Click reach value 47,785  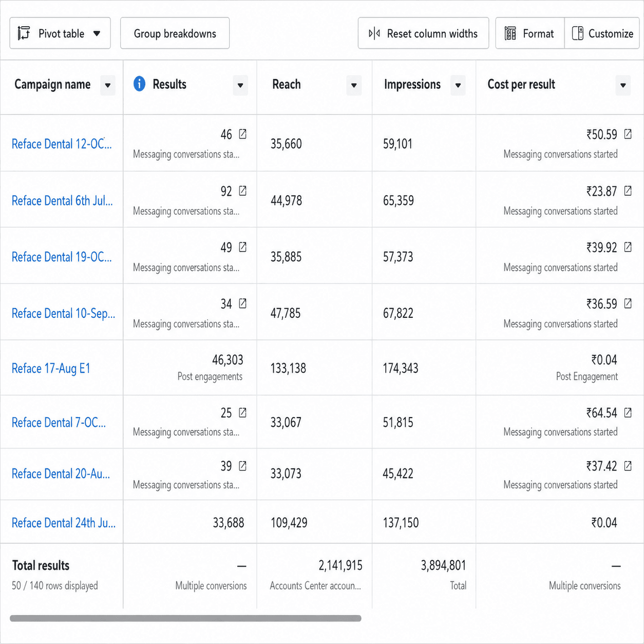click(286, 313)
